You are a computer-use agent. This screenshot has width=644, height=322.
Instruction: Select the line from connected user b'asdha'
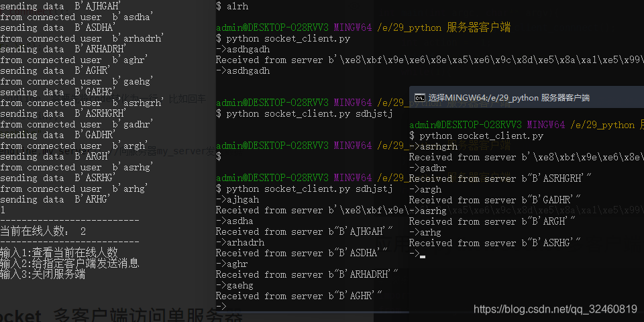click(76, 17)
